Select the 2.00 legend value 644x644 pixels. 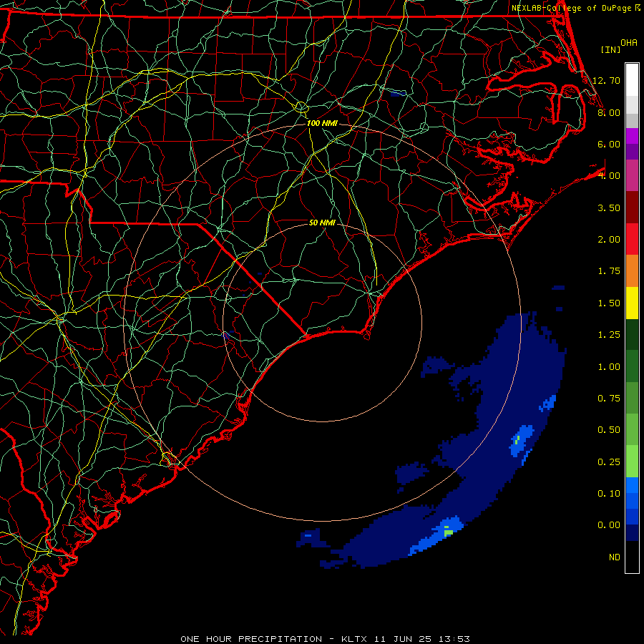coord(609,240)
